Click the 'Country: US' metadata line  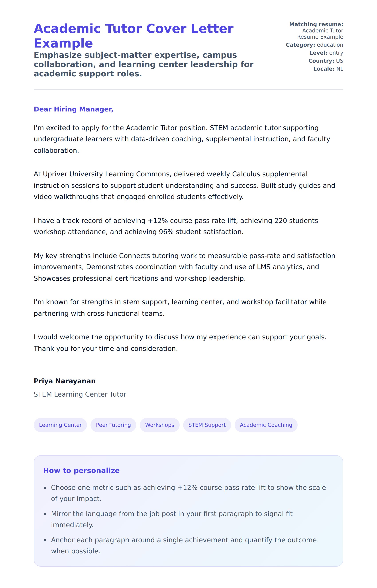pos(326,61)
